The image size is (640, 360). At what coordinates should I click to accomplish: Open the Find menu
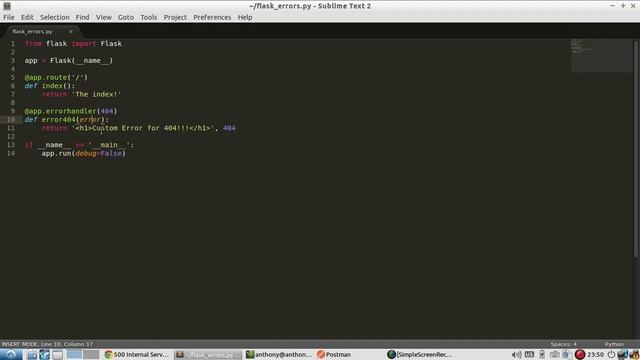pos(82,17)
